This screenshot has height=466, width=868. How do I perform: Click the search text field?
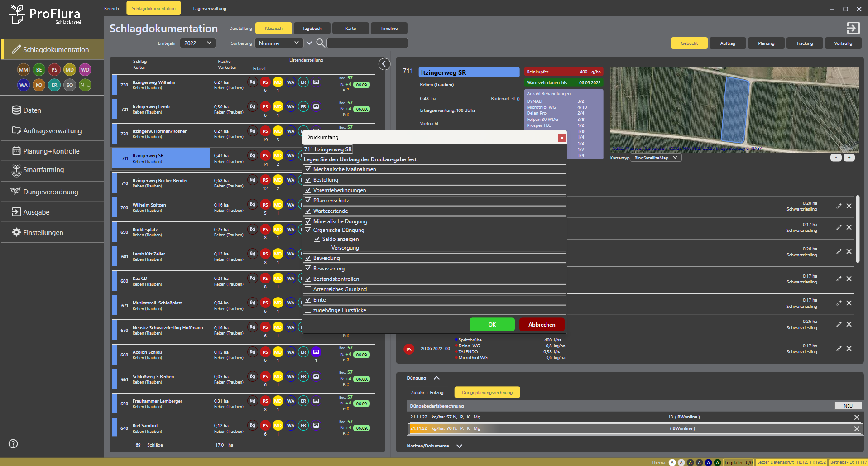coord(367,43)
